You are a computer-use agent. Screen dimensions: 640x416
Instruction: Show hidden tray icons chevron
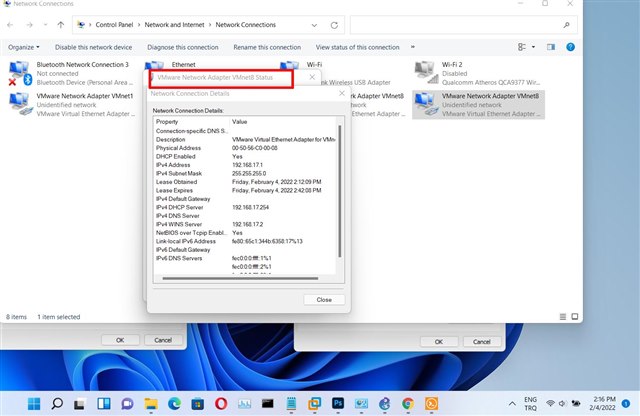[x=512, y=404]
